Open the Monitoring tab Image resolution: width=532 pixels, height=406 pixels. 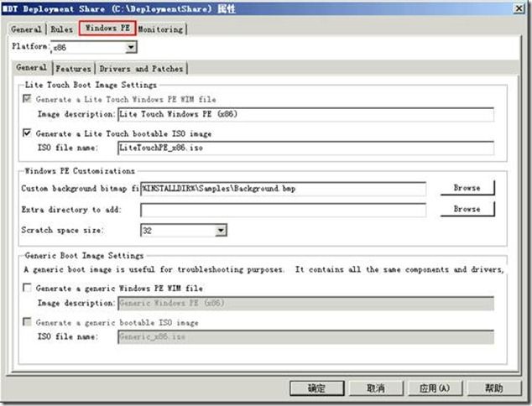coord(161,29)
